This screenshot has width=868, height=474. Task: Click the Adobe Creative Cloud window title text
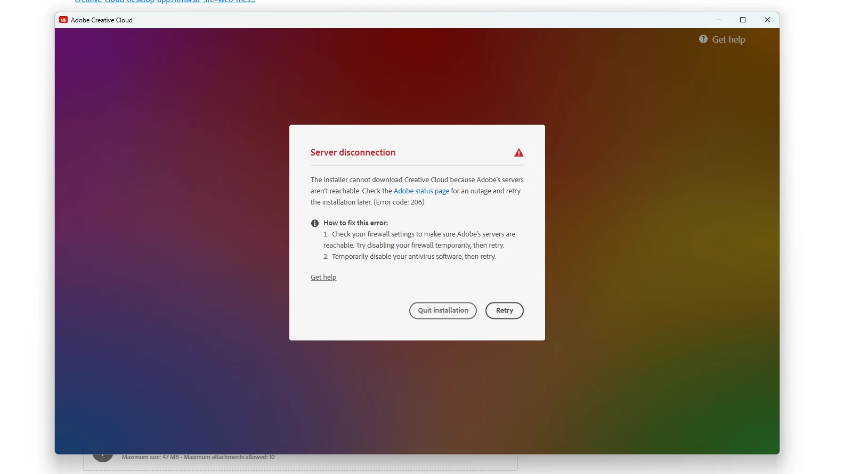click(101, 20)
